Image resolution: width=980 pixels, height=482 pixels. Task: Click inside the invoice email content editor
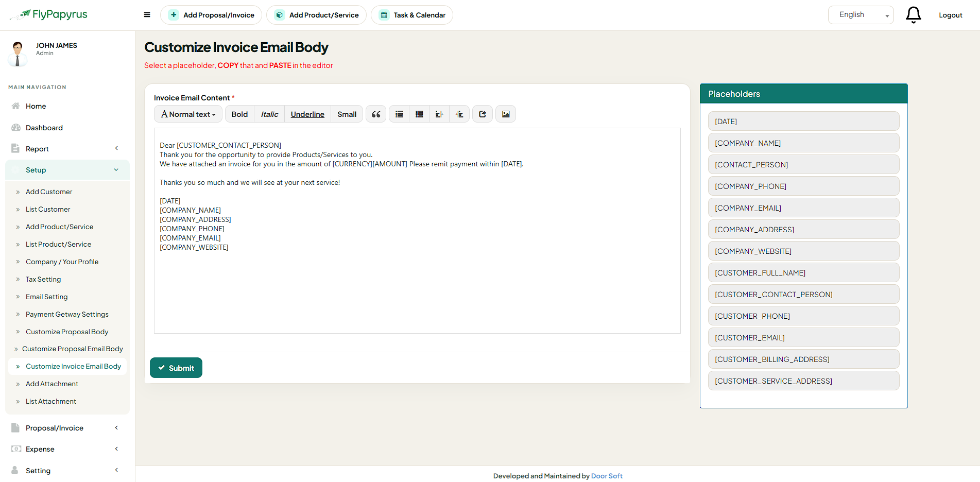point(417,231)
